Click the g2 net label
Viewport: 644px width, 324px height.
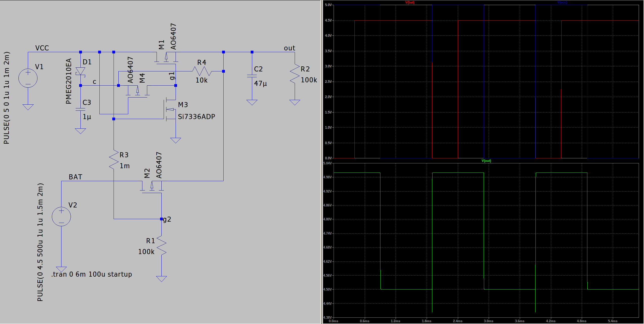click(167, 219)
